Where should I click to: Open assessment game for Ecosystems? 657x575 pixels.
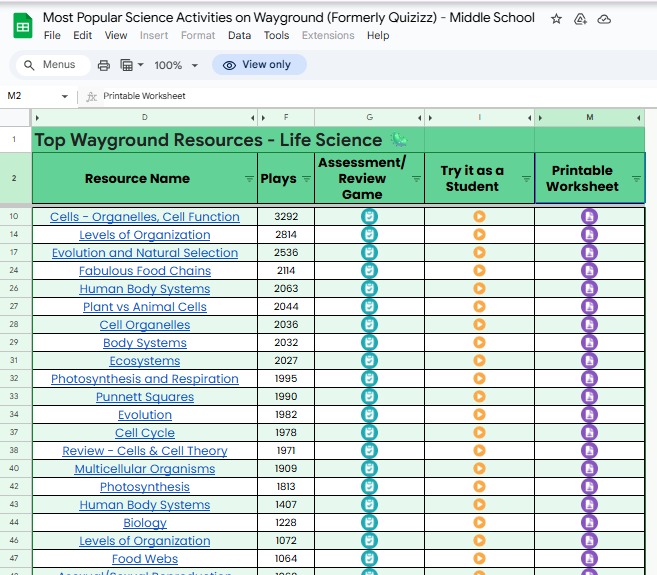[369, 361]
